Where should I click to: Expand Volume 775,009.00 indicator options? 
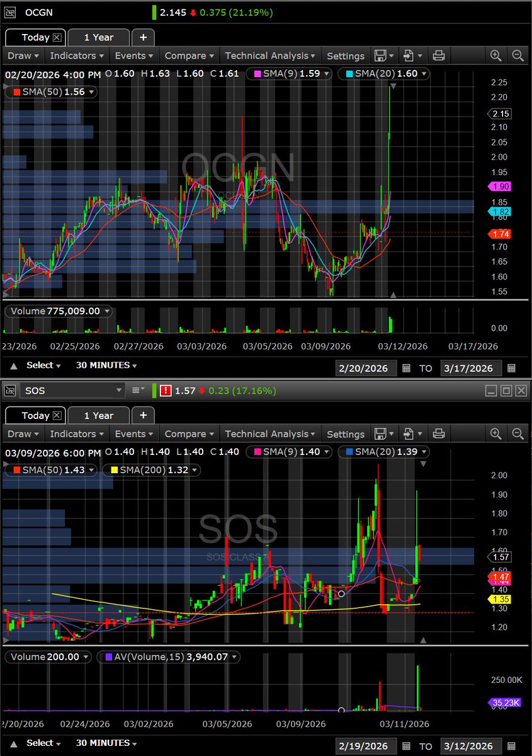tap(107, 311)
